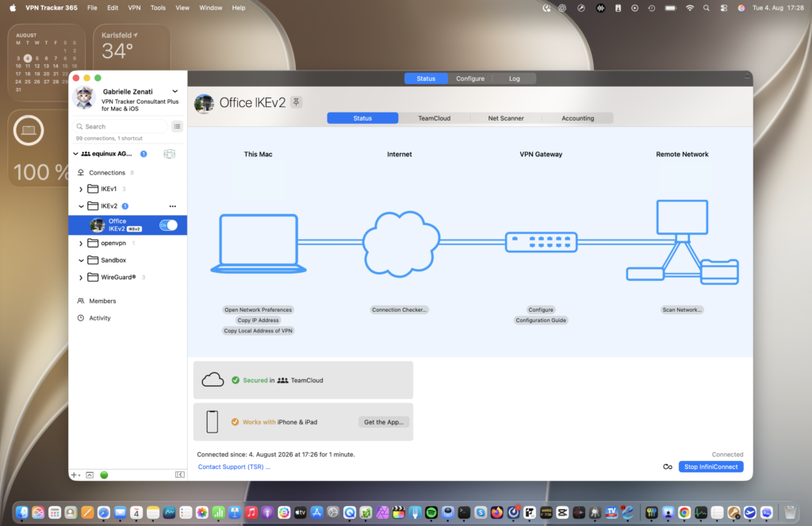This screenshot has height=526, width=812.
Task: Collapse the Sandbox folder
Action: pos(81,260)
